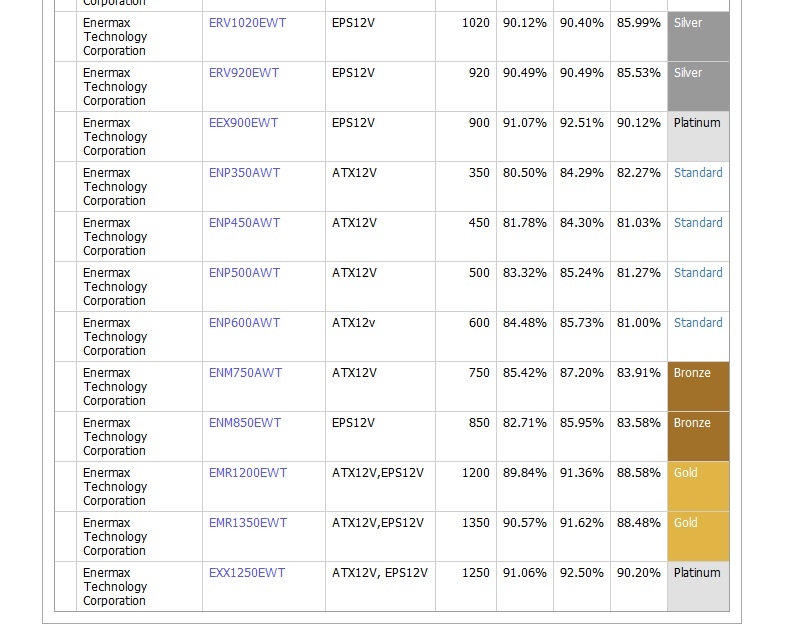Select the 1250 wattage value
Viewport: 788px width, 639px height.
coord(475,573)
